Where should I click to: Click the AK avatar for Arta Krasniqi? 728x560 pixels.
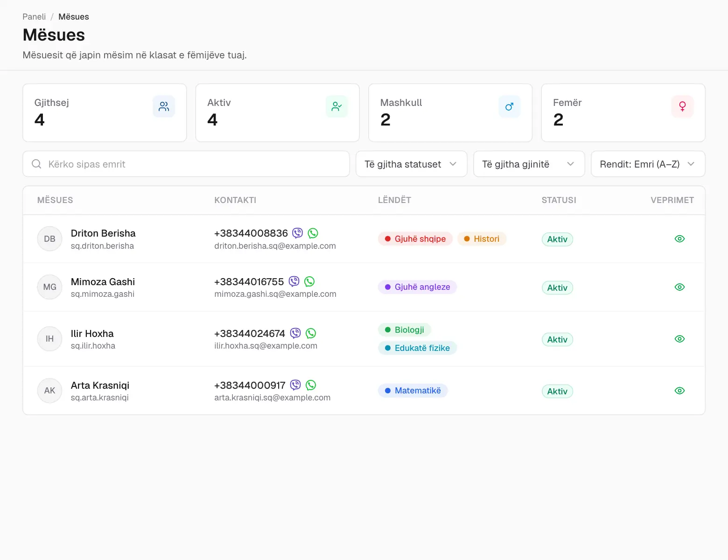pos(49,391)
